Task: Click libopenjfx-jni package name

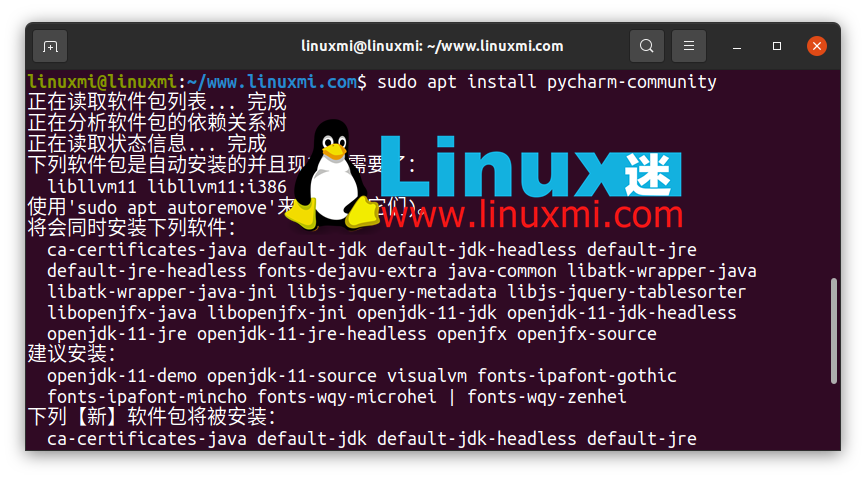Action: 277,313
